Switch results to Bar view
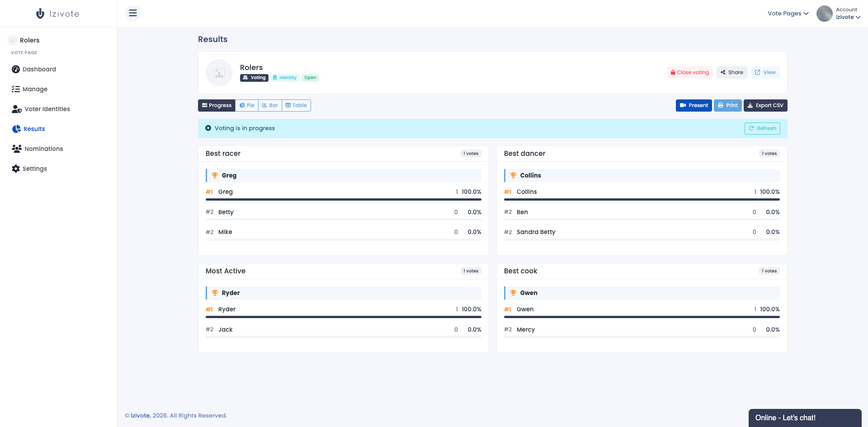Screen dimensions: 868x427 tap(270, 105)
